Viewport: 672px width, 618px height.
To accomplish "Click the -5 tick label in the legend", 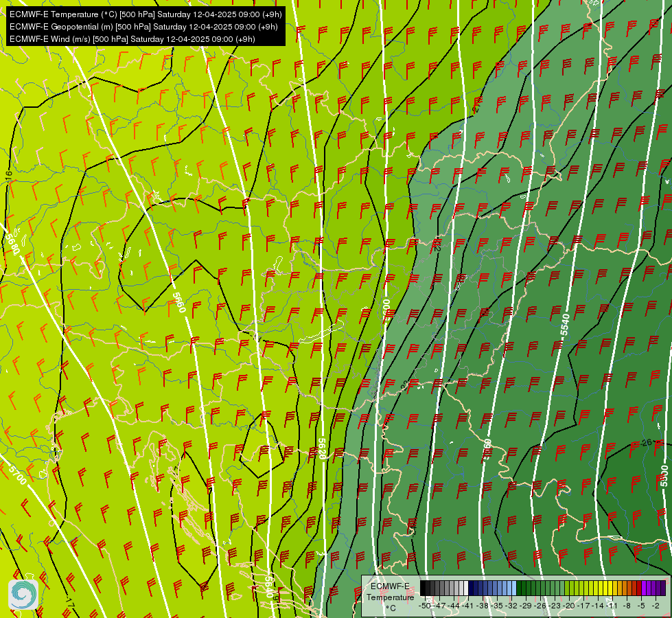I will point(641,606).
